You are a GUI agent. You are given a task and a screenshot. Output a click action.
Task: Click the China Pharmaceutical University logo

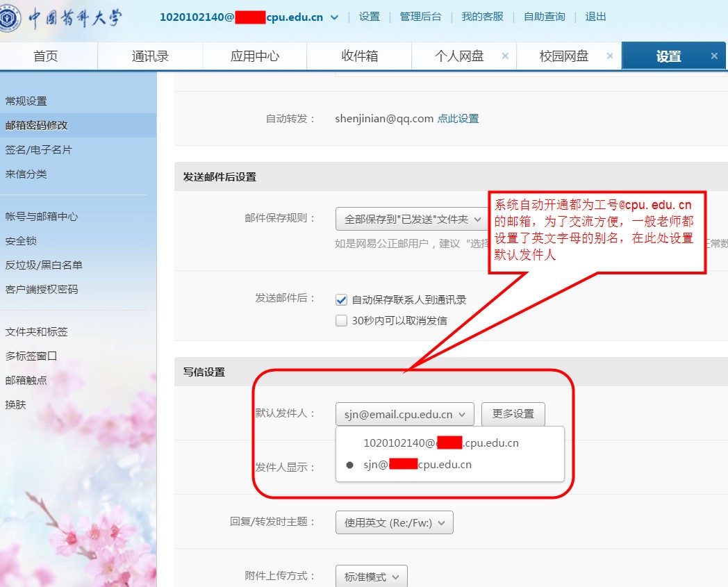coord(64,18)
